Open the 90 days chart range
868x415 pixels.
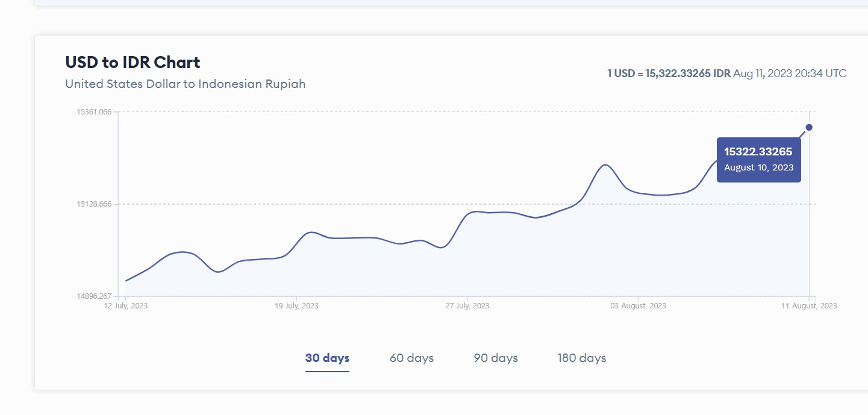(x=496, y=358)
